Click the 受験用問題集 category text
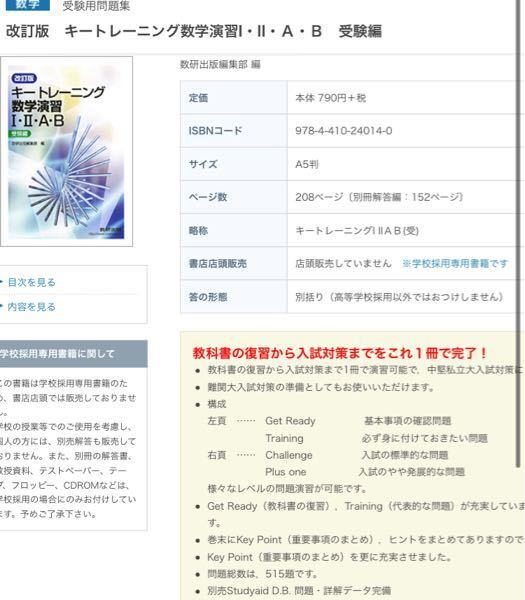 (x=96, y=6)
